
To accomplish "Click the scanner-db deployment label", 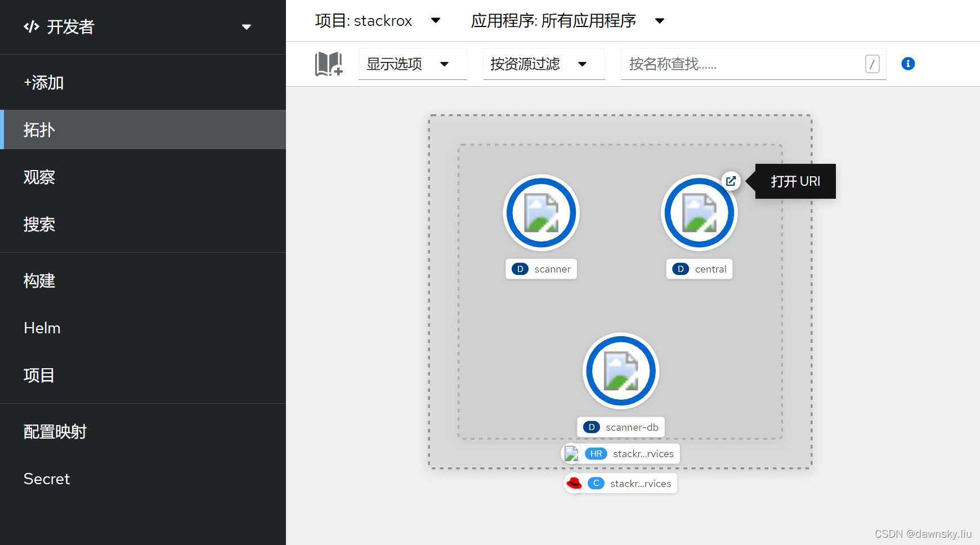I will click(x=621, y=427).
